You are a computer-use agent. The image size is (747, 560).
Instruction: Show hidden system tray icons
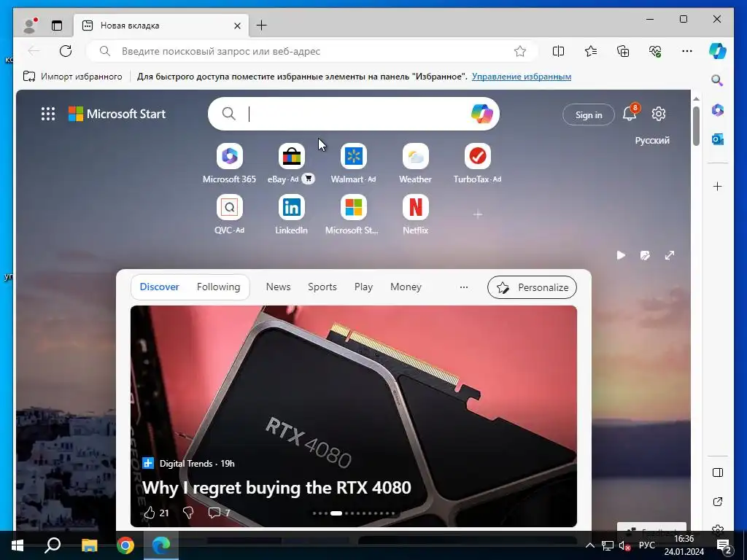(589, 545)
